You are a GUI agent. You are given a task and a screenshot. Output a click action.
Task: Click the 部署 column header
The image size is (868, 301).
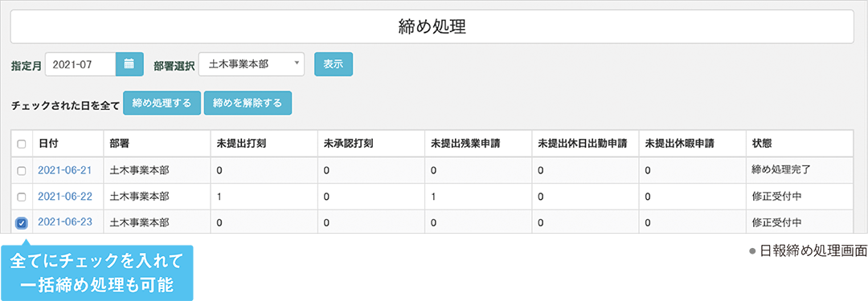158,144
